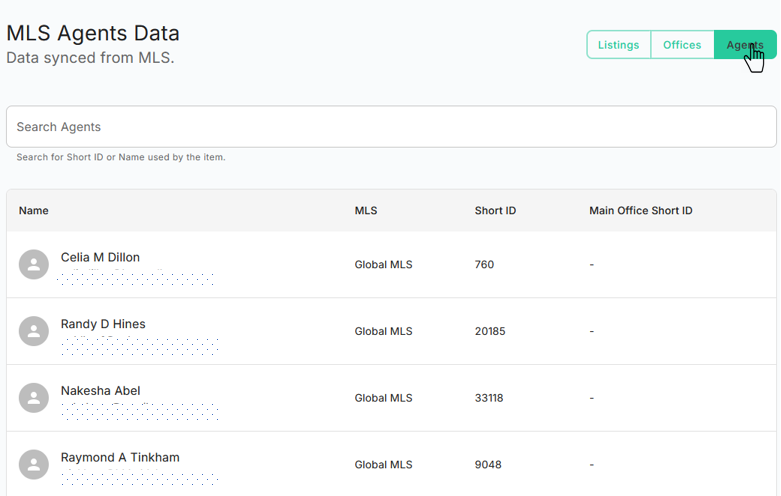The image size is (781, 496).
Task: Switch to the Listings tab
Action: click(618, 45)
